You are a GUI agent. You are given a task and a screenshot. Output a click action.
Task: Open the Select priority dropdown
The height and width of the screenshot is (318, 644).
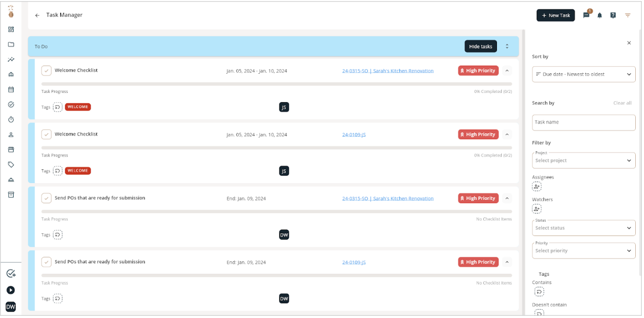click(584, 251)
